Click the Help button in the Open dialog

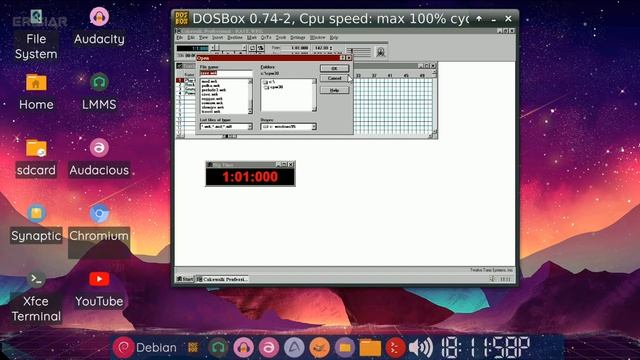tap(334, 90)
